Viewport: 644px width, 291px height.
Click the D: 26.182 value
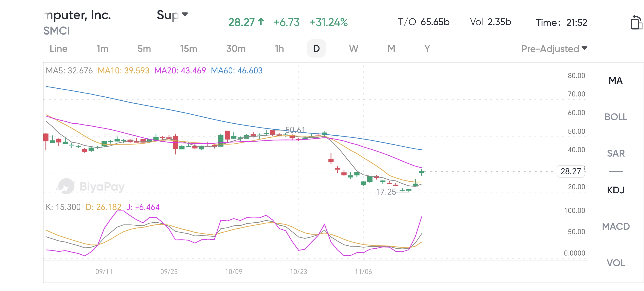pos(103,207)
